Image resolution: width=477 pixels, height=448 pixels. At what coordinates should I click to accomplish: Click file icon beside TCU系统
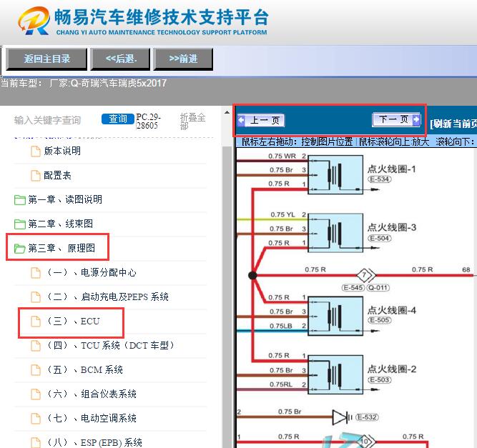[36, 346]
